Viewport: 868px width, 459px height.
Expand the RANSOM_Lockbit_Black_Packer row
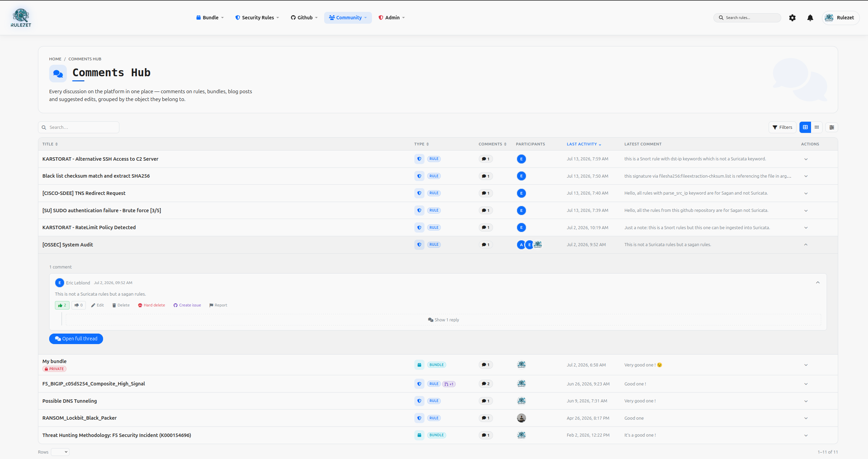click(806, 418)
